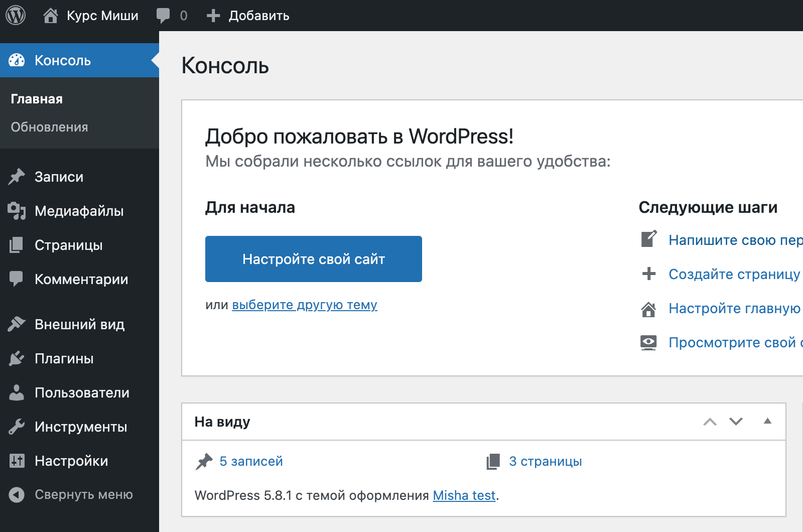Click the pages icon beside 3 страницы

coord(493,461)
